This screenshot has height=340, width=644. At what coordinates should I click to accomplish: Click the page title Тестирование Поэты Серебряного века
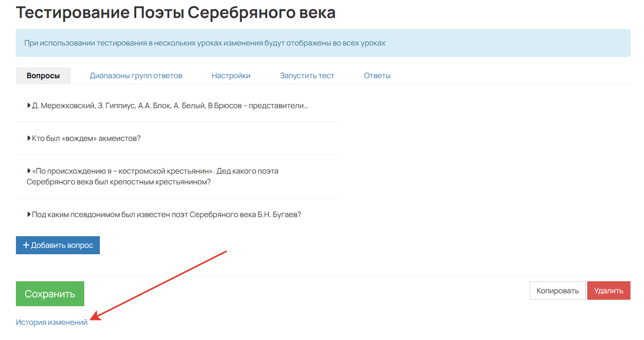coord(176,12)
